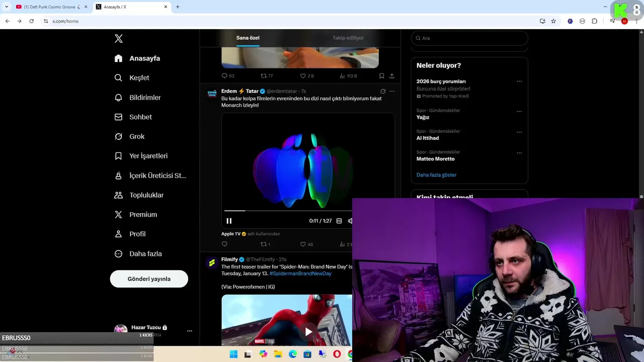Open İçerik Üreticisi Studio
644x362 pixels.
[x=150, y=175]
